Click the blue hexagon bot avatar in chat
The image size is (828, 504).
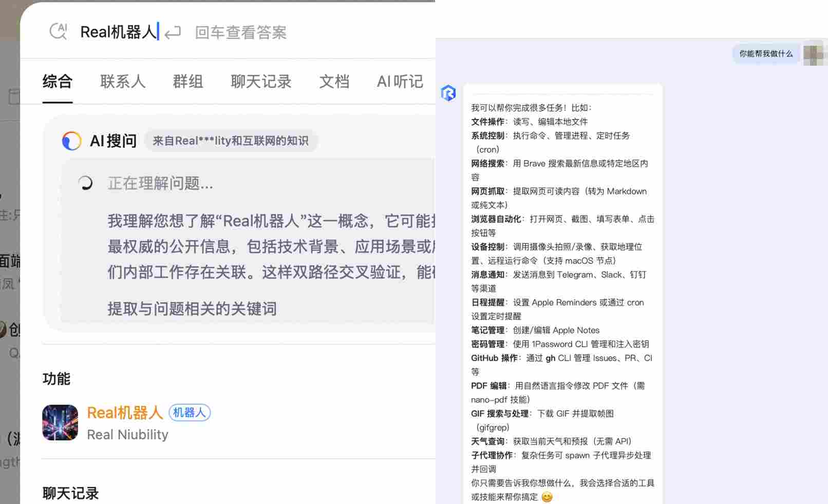click(449, 93)
